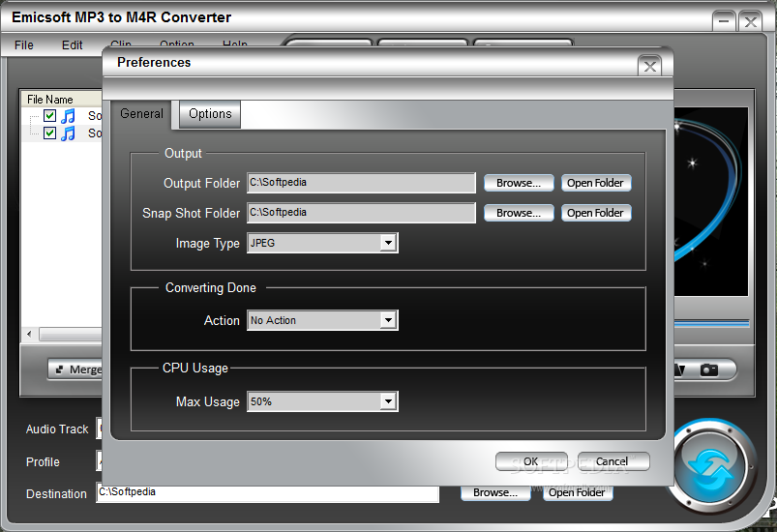Click Open Folder beside Destination in main window
777x532 pixels.
(578, 493)
